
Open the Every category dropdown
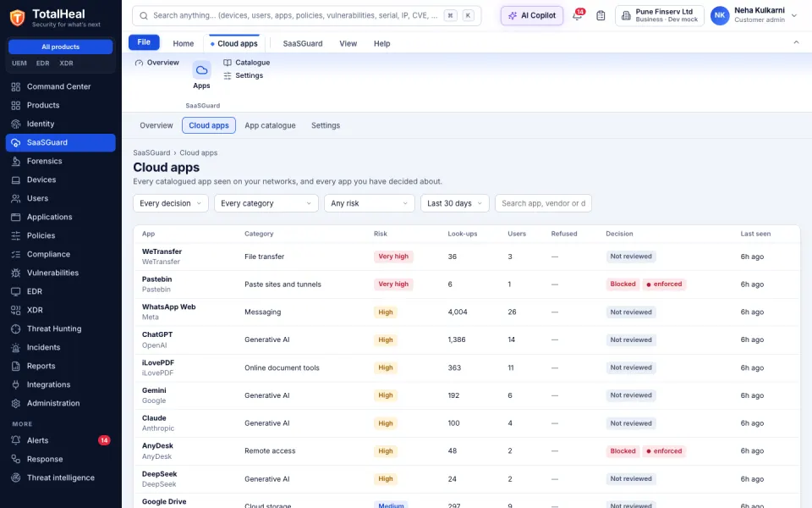pos(266,203)
